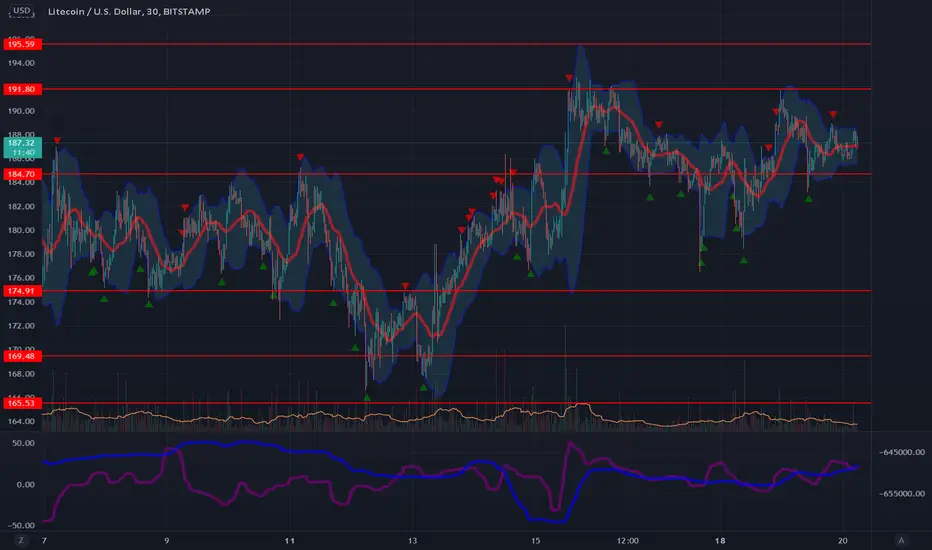The image size is (932, 550).
Task: Click the -50.00 indicator scale value
Action: click(x=21, y=526)
